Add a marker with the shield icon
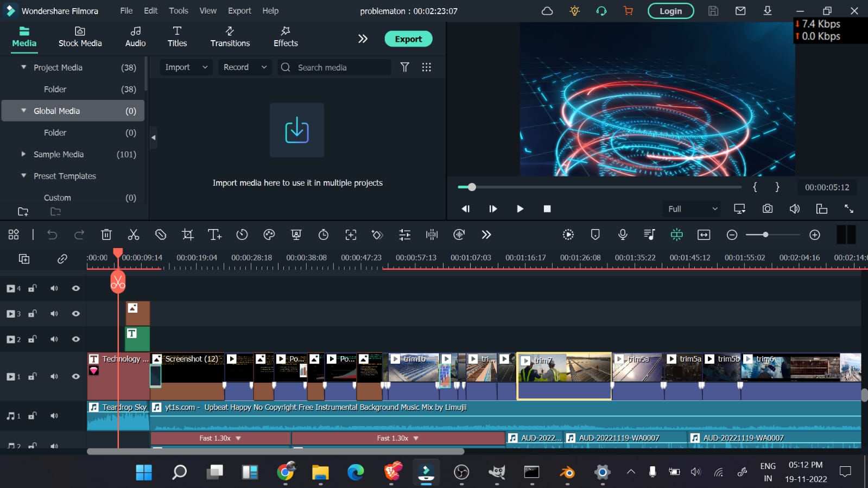Viewport: 868px width, 488px height. tap(595, 235)
